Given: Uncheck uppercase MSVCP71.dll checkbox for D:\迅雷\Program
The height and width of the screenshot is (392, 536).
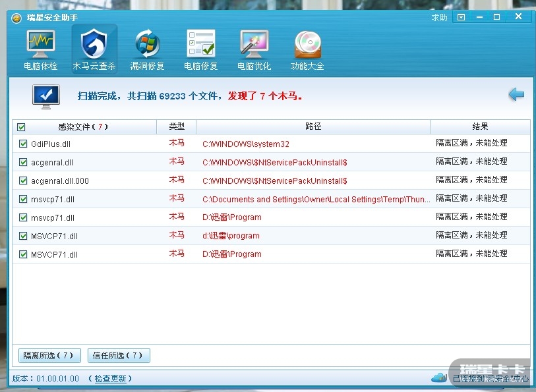Looking at the screenshot, I should click(23, 254).
